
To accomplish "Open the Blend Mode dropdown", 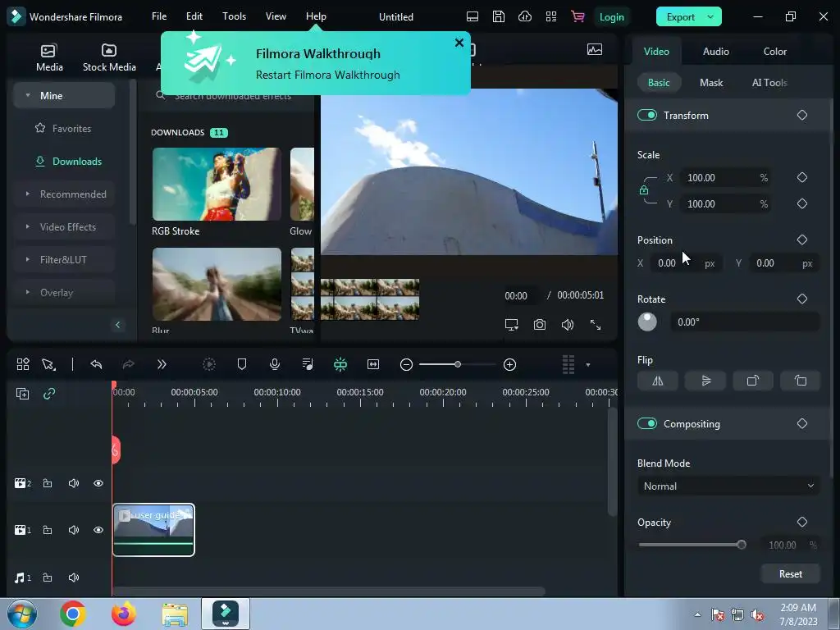I will (728, 486).
